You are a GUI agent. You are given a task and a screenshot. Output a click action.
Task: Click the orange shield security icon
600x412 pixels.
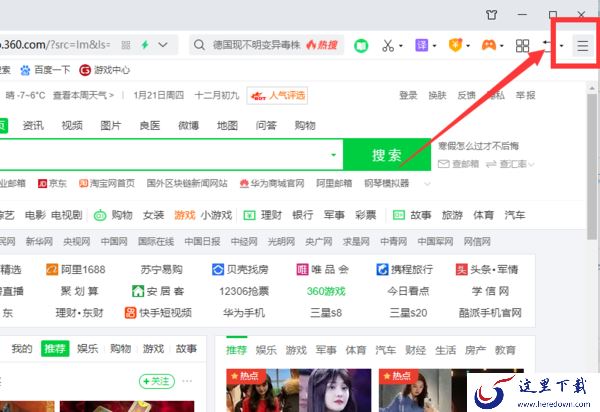[455, 45]
